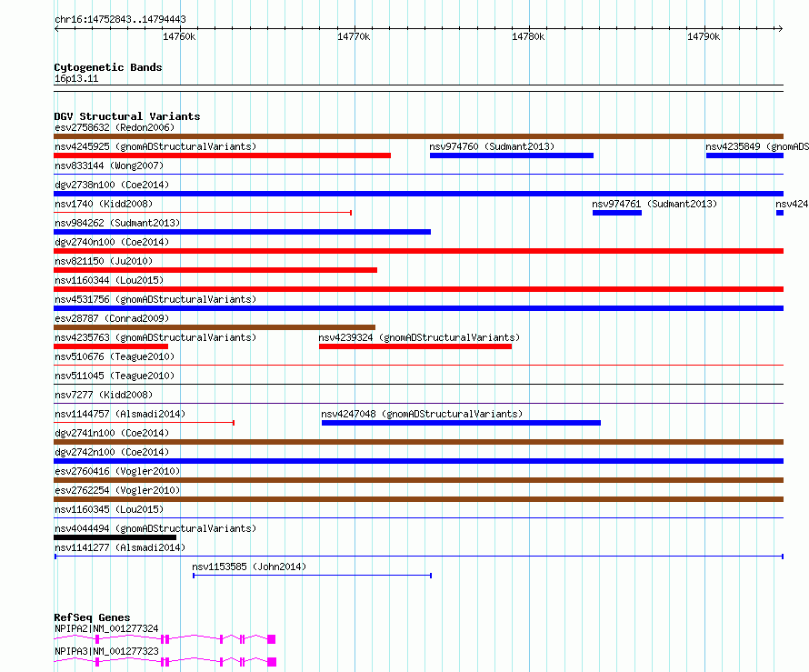Select variant label esv2758632 (Redon2006)

point(115,127)
